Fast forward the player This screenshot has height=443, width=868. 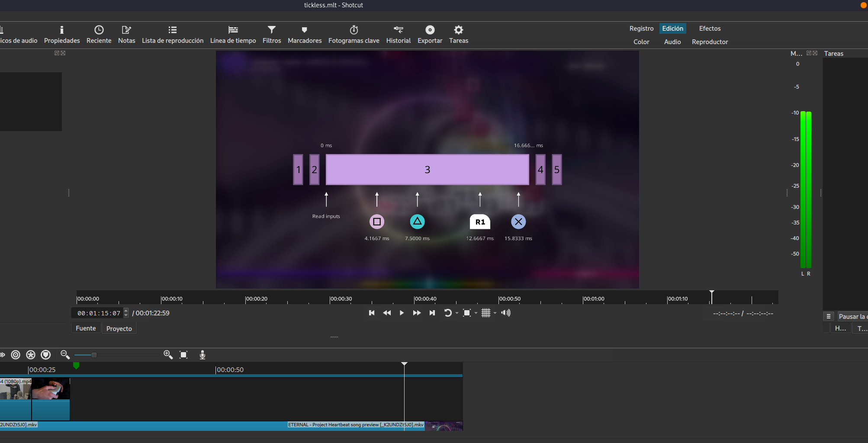[417, 313]
